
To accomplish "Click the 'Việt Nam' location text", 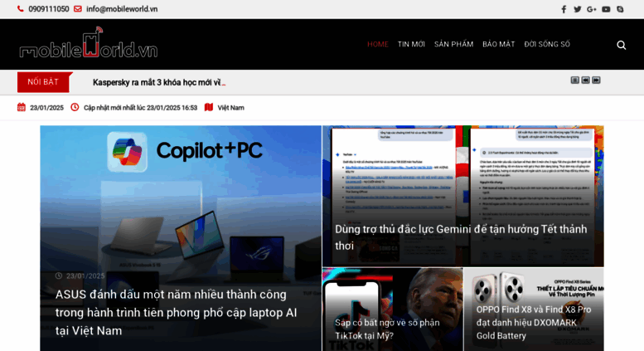I will (230, 108).
